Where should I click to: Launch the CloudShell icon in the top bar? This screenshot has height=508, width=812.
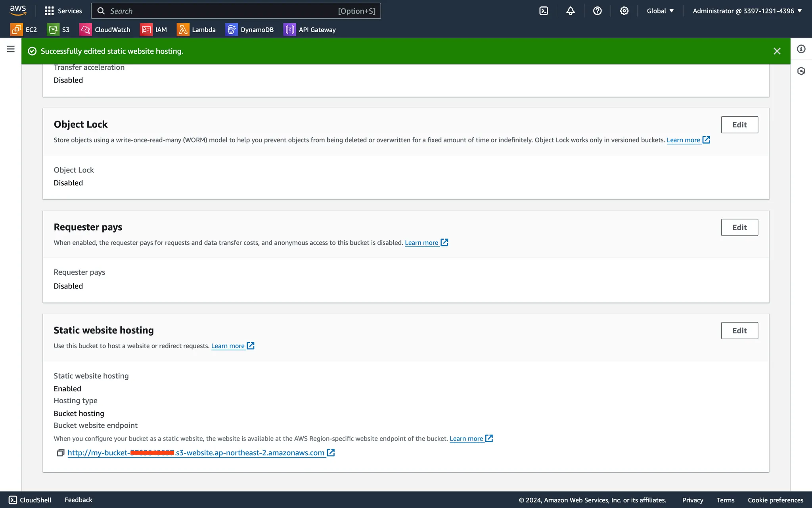[544, 11]
